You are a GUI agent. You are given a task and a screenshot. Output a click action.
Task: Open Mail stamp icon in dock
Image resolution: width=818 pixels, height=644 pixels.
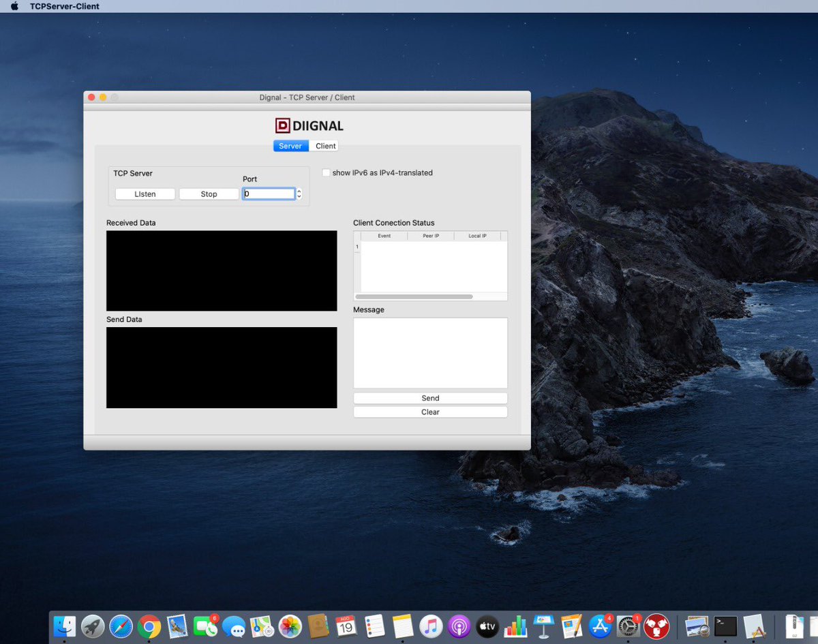[x=177, y=626]
